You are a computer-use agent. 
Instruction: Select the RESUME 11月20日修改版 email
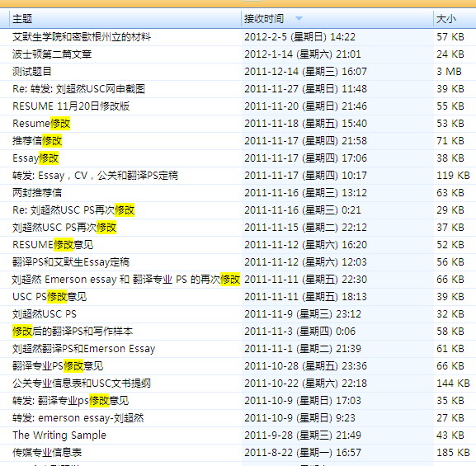tap(238, 106)
